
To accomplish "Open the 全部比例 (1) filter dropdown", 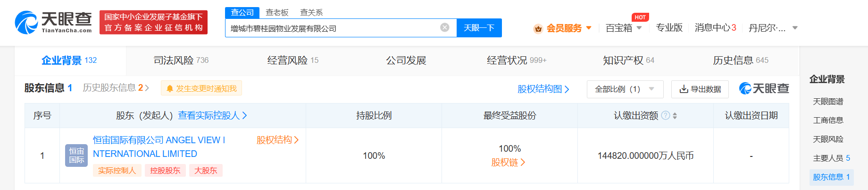I will 625,89.
